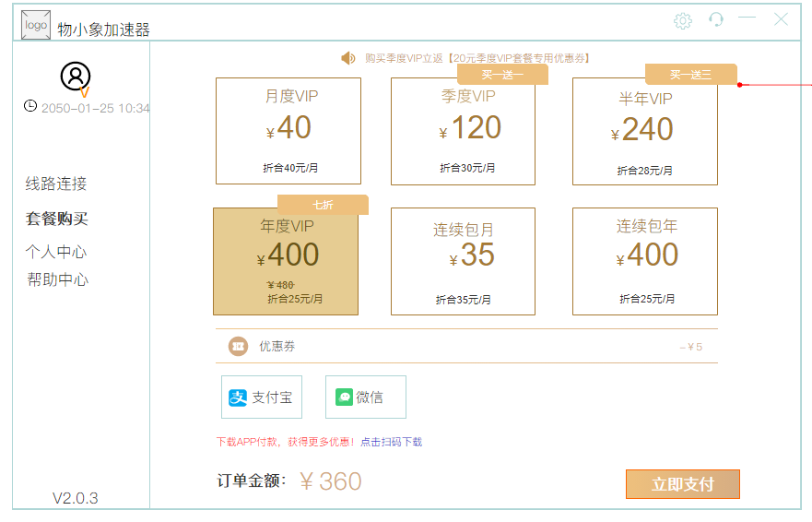This screenshot has height=522, width=812.
Task: Select the 月度VIP ¥40 plan
Action: click(x=288, y=131)
